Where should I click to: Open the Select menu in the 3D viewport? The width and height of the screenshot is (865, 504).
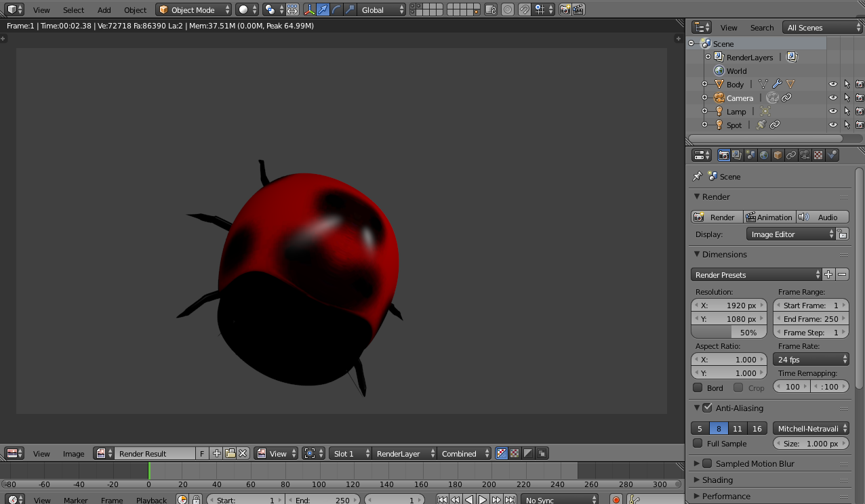tap(73, 9)
